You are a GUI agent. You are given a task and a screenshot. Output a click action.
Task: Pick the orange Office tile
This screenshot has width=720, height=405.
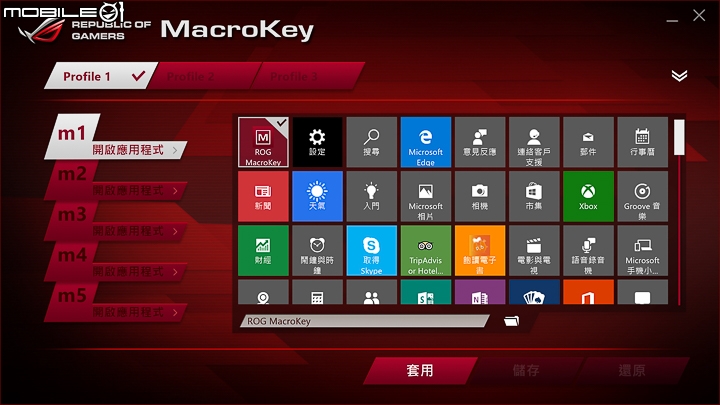coord(588,292)
